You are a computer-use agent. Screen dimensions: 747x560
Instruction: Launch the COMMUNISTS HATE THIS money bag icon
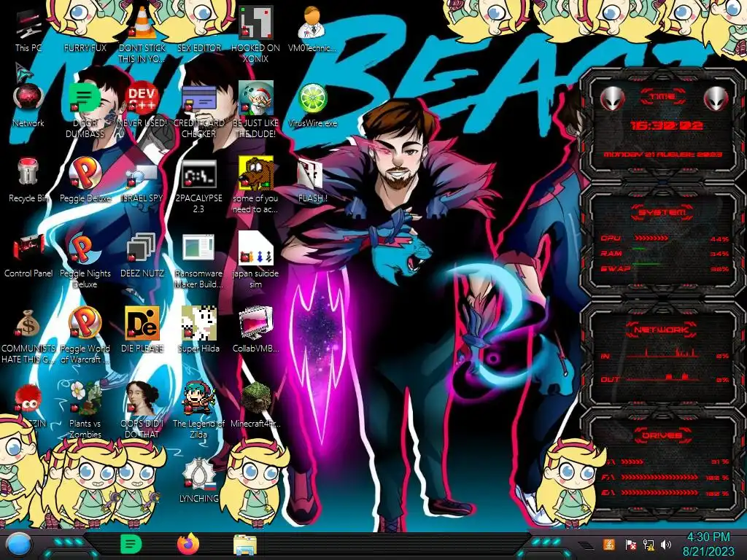click(x=28, y=335)
